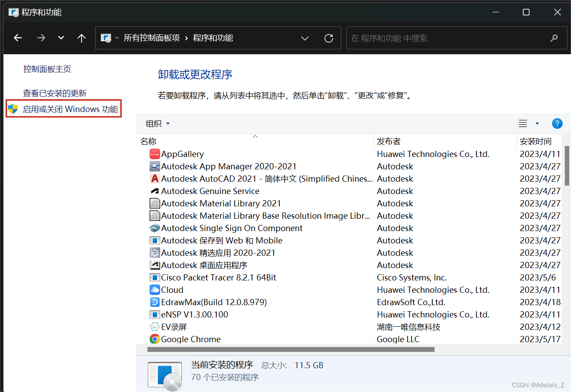Click the Autodesk Single Sign On icon
Image resolution: width=571 pixels, height=392 pixels.
tap(154, 228)
